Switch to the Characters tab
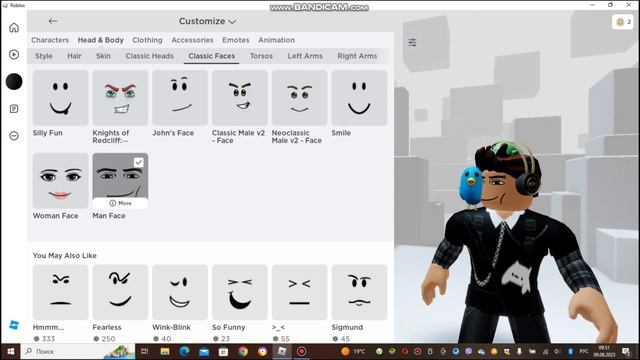Viewport: 640px width, 360px height. 50,40
